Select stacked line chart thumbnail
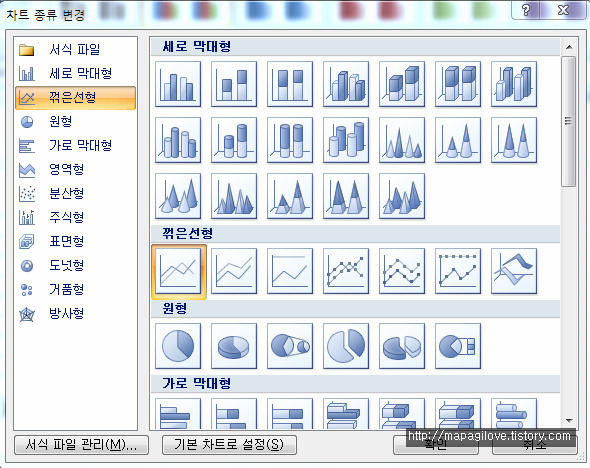This screenshot has width=590, height=468. pyautogui.click(x=234, y=271)
